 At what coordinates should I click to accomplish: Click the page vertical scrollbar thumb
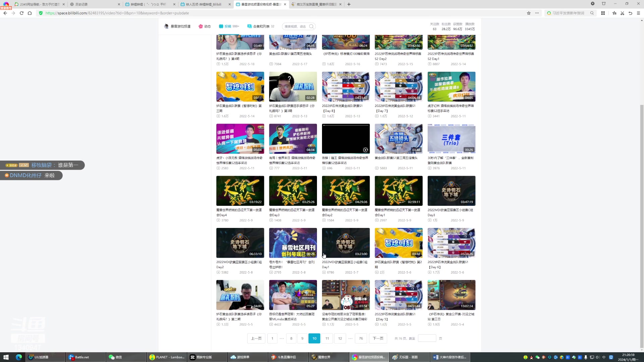[x=642, y=226]
